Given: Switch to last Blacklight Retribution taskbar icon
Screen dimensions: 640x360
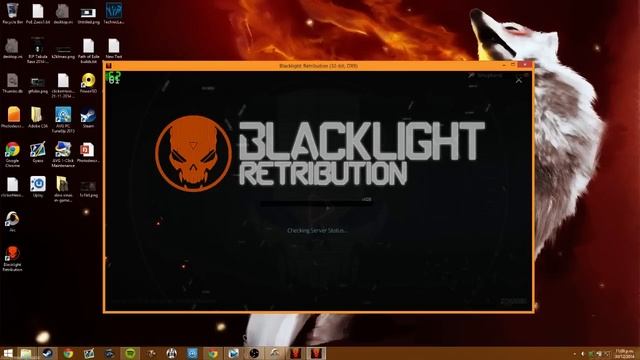Looking at the screenshot, I should pos(316,353).
